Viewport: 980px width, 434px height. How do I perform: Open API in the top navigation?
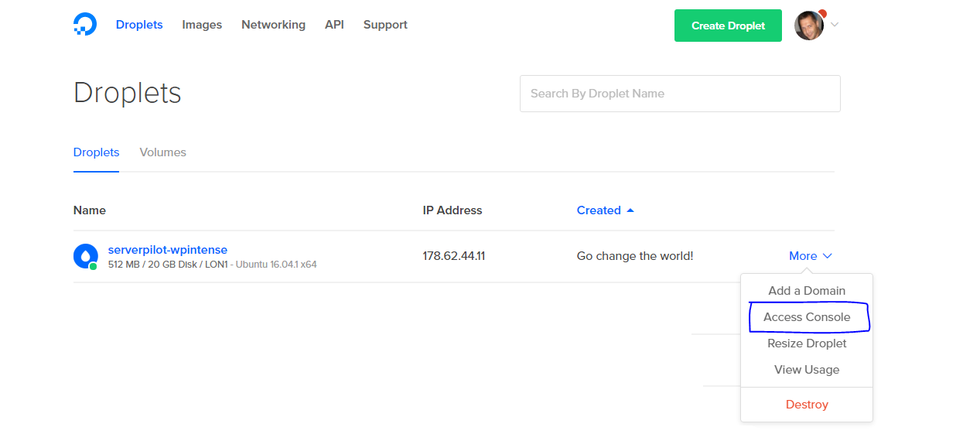[334, 25]
